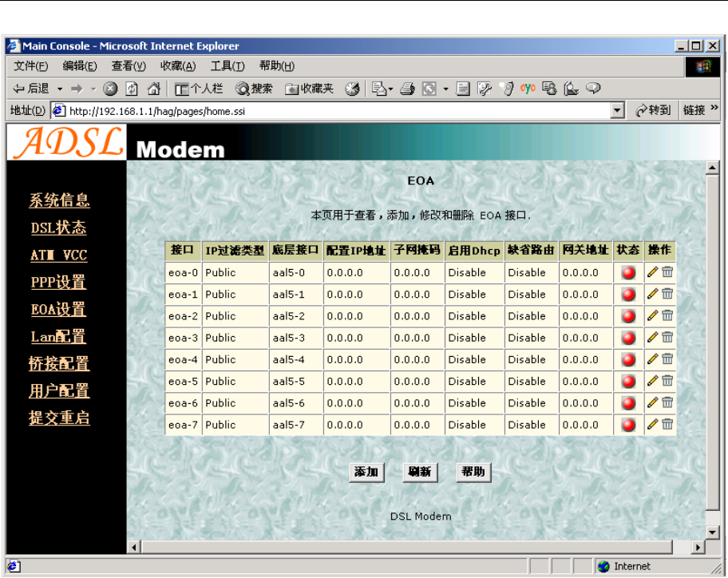Click the vertical scrollbar up arrow
The height and width of the screenshot is (578, 728).
[712, 168]
